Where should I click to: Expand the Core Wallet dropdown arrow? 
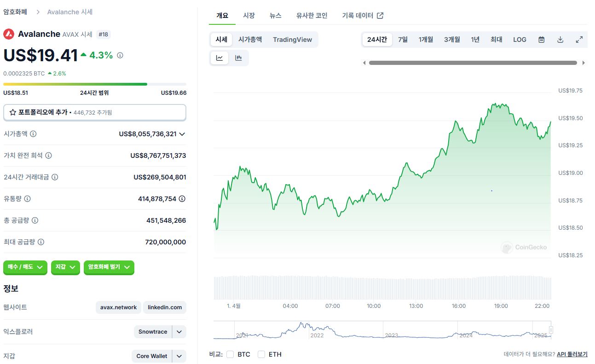[x=179, y=356]
